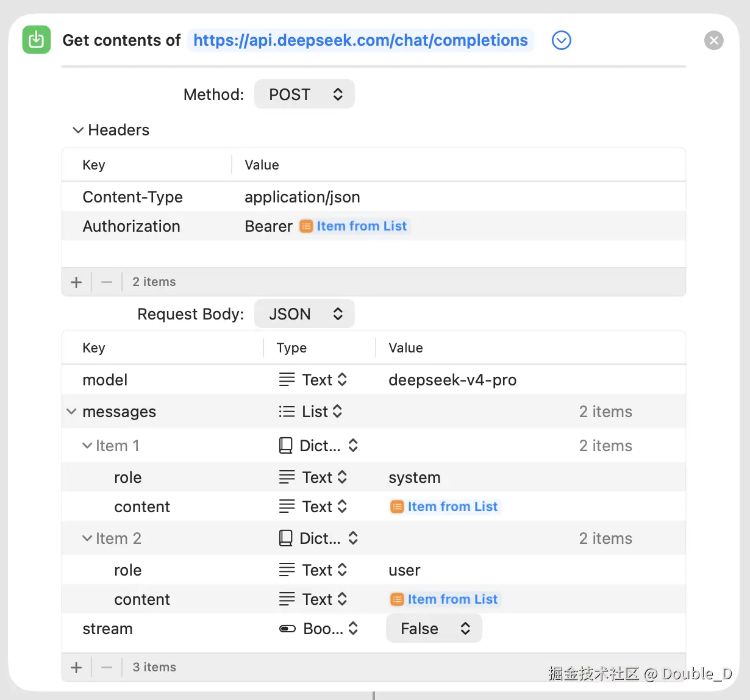
Task: Collapse Item 2 dictionary
Action: 87,538
